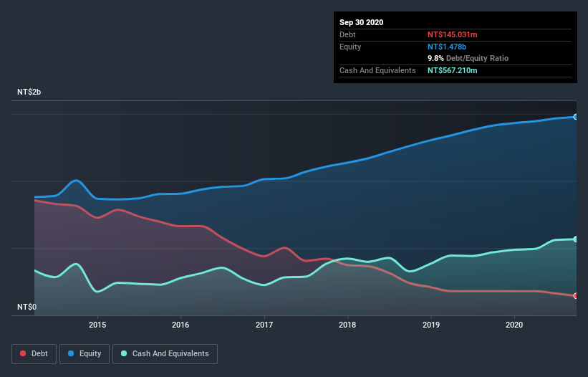Viewport: 588px width, 377px height.
Task: Select the Cash end data point marker
Action: (x=576, y=239)
